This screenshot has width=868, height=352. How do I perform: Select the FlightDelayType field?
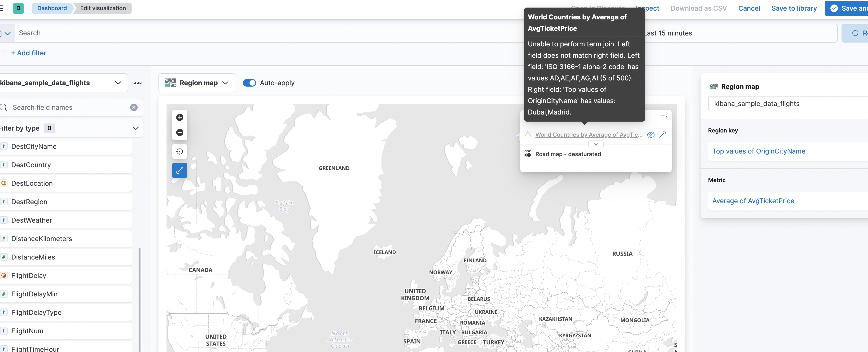(66, 312)
